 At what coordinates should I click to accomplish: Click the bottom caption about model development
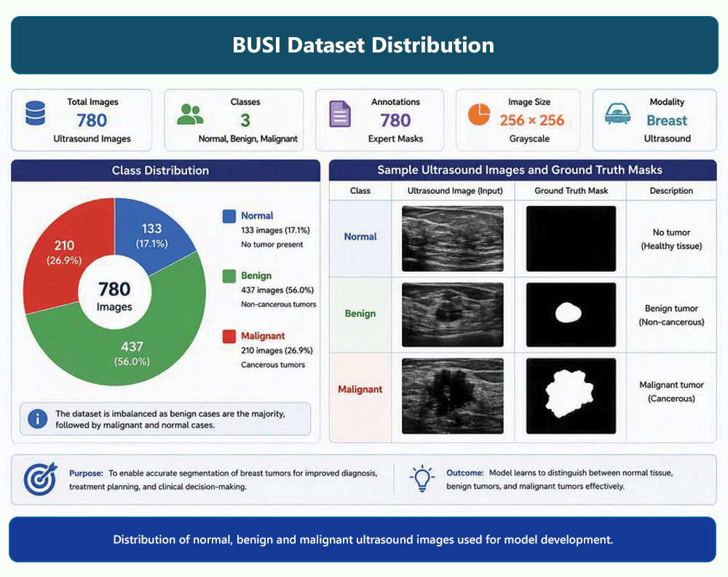(x=363, y=540)
